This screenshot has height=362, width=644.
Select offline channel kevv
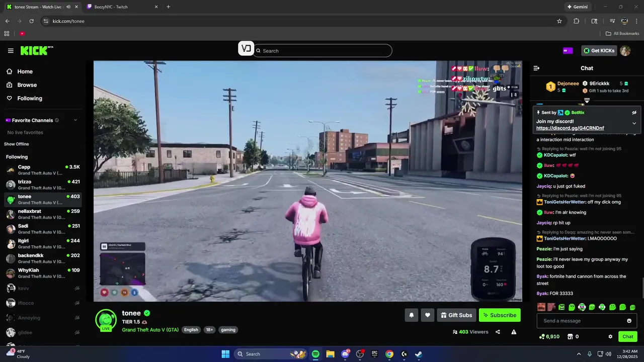tap(43, 288)
